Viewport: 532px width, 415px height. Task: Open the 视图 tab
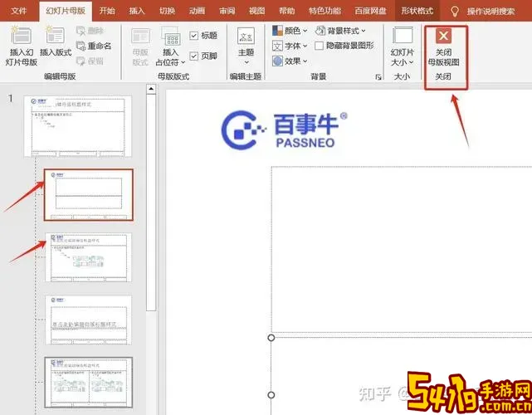point(256,11)
